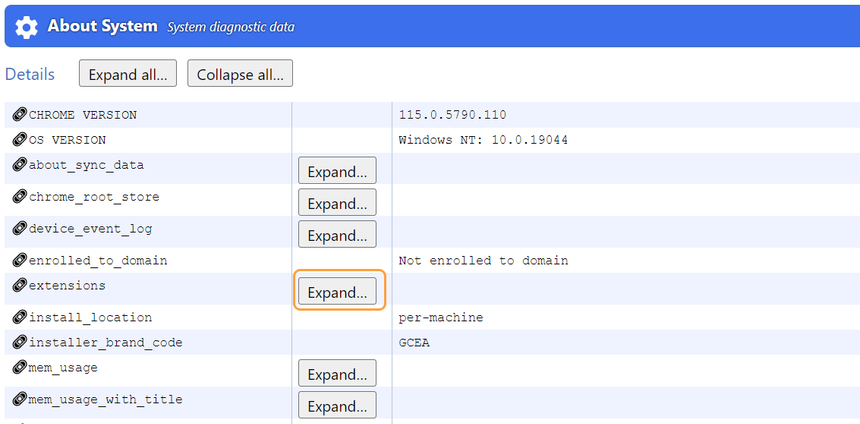Click the link icon beside about_sync_data

(20, 165)
